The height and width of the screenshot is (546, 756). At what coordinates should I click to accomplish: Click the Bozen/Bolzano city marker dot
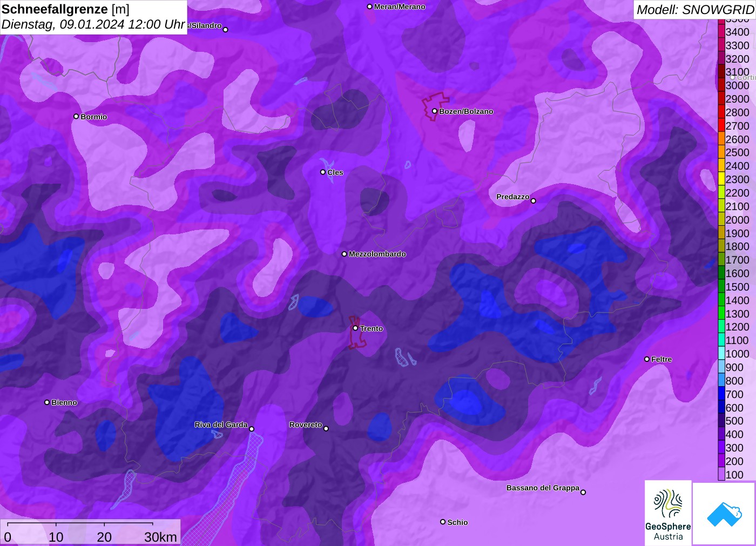434,111
